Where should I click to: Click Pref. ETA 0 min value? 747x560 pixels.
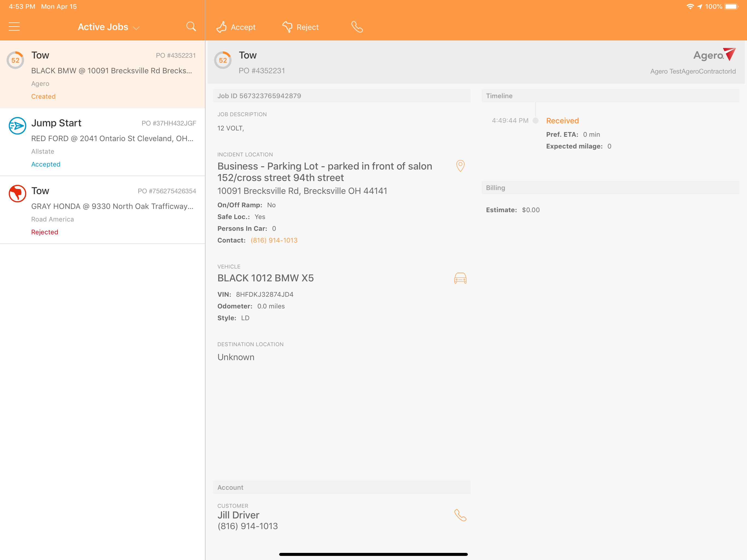(x=591, y=135)
